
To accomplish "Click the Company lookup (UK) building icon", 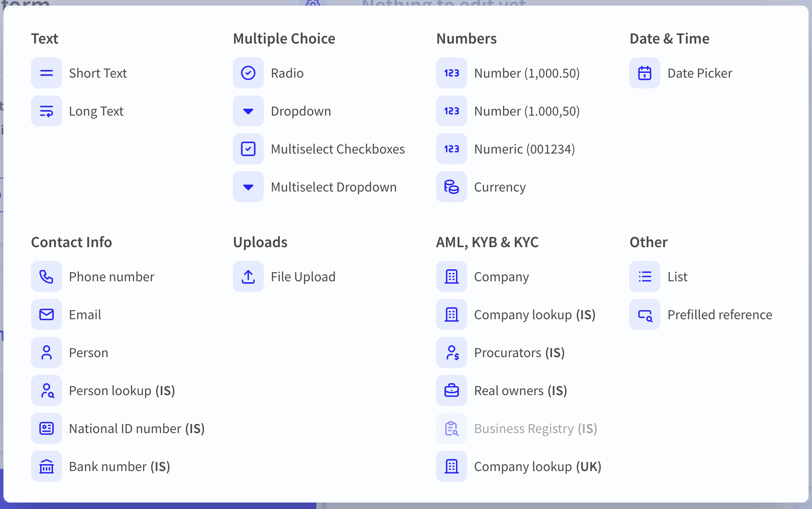I will pyautogui.click(x=452, y=466).
